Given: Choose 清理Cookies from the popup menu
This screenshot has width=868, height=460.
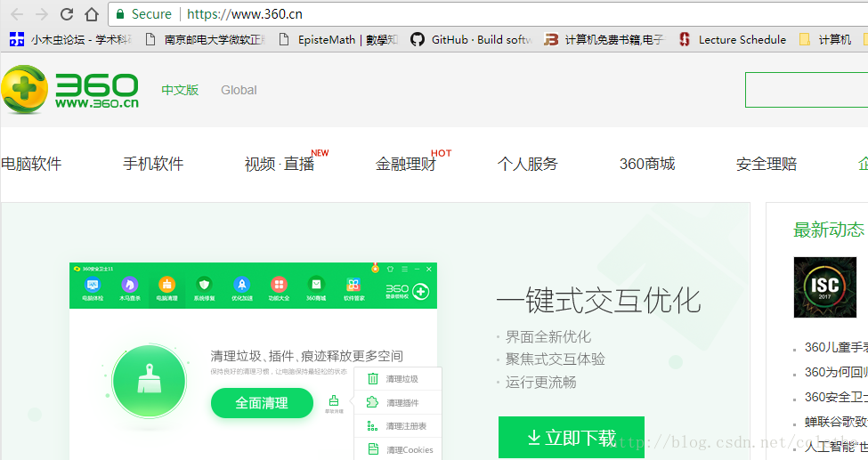Looking at the screenshot, I should click(x=398, y=449).
